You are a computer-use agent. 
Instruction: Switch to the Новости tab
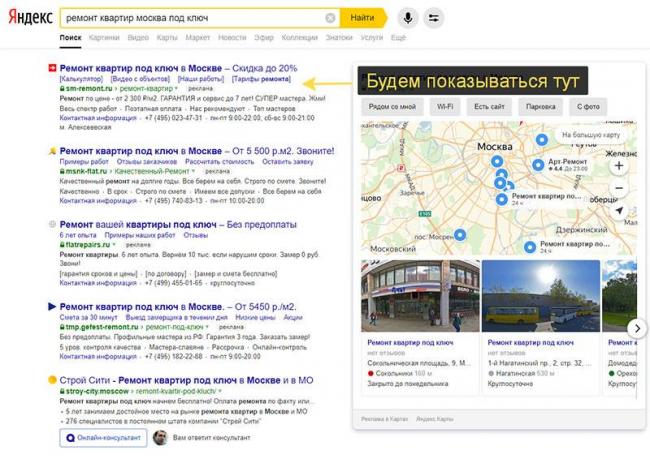tap(232, 37)
